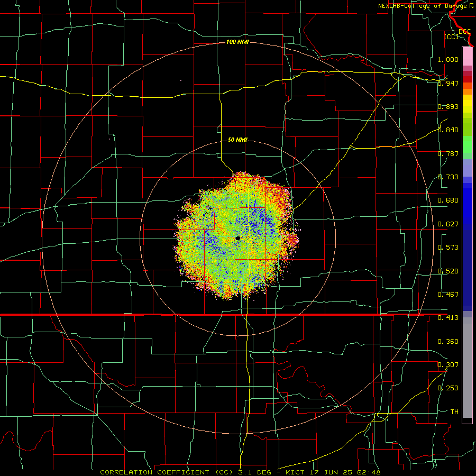Image resolution: width=476 pixels, height=476 pixels.
Task: Click the 0.467 color scale value
Action: point(448,295)
